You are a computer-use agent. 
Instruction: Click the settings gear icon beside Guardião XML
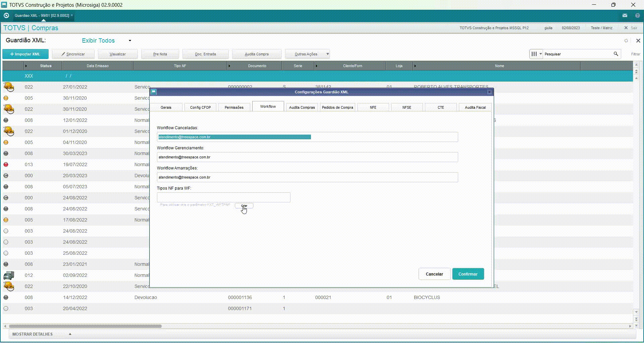pos(626,41)
